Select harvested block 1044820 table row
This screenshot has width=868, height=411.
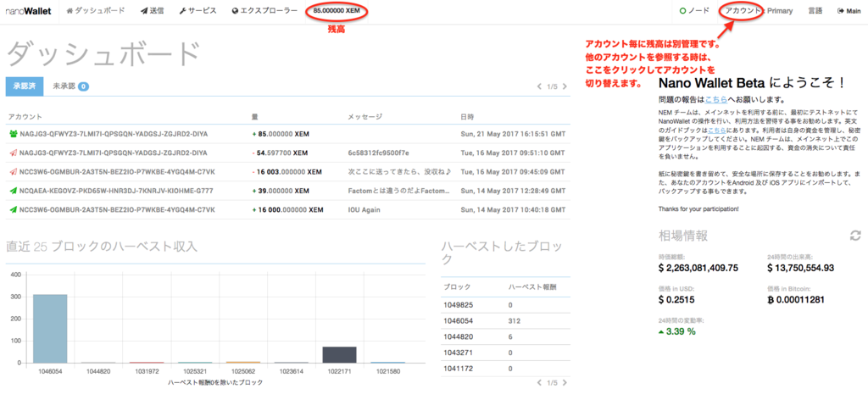pos(505,336)
